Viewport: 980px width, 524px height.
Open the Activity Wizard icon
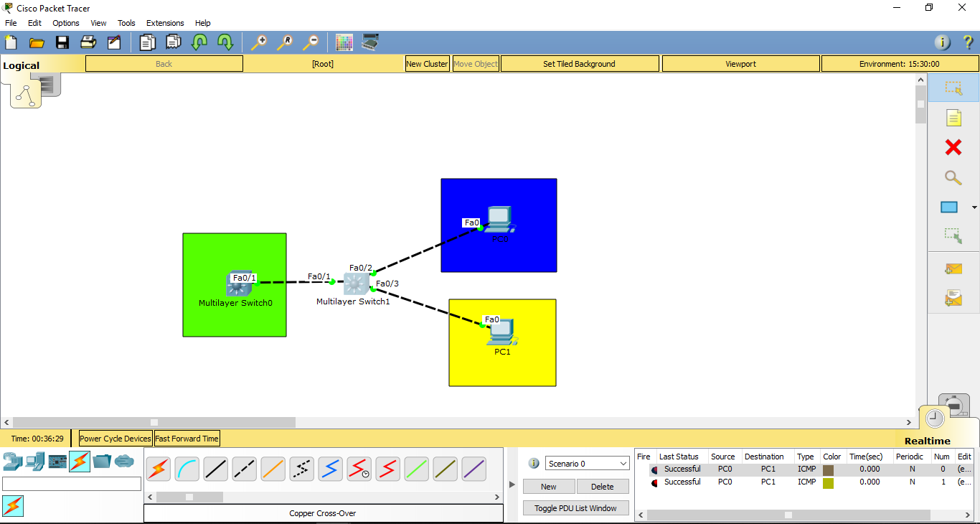point(114,42)
